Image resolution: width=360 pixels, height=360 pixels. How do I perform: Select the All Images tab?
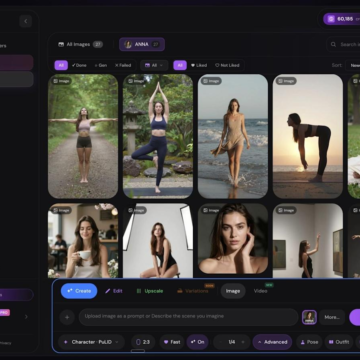(x=80, y=44)
